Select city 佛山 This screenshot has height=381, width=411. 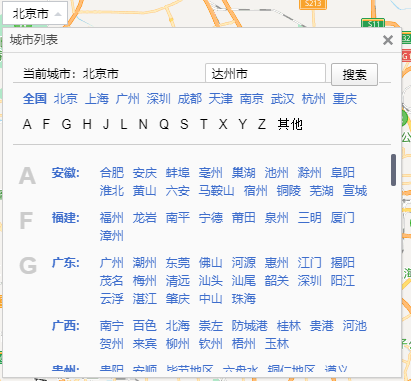(x=211, y=263)
